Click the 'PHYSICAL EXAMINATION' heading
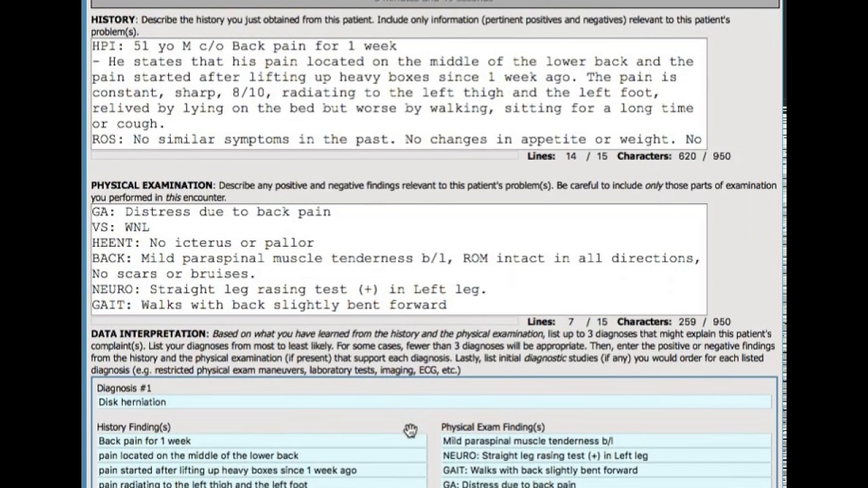 (x=152, y=185)
